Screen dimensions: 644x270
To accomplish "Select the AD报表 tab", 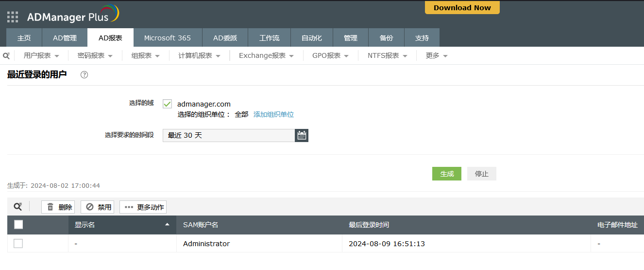I will coord(110,38).
